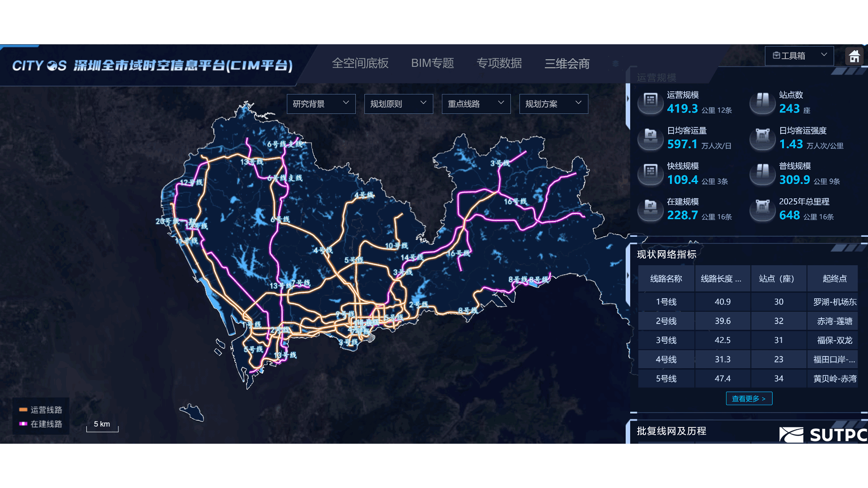This screenshot has width=868, height=488.
Task: Select the 5号线 table row name
Action: (x=666, y=379)
